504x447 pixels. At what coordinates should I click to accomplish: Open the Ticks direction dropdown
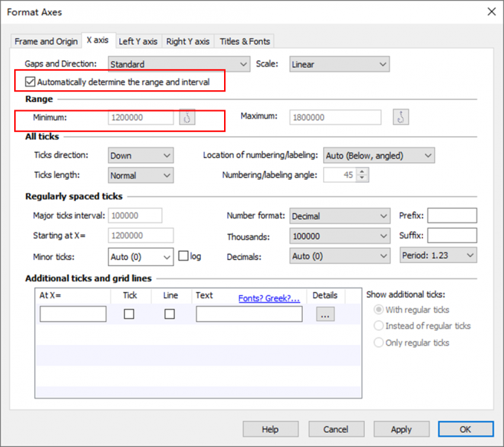coord(141,156)
